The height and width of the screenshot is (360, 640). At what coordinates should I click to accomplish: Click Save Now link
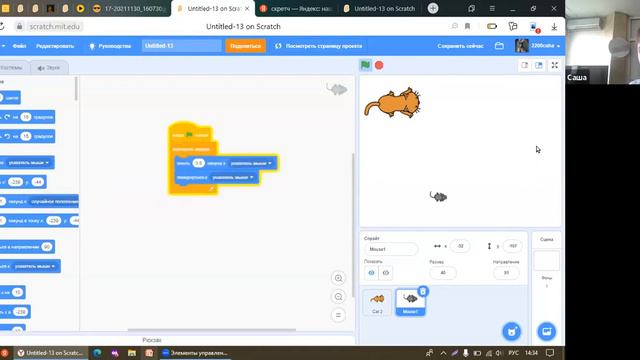(x=460, y=46)
